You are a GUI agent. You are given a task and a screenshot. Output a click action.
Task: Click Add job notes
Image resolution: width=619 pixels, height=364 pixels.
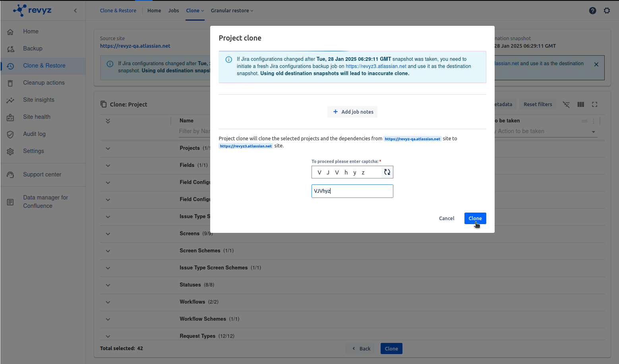pyautogui.click(x=352, y=112)
